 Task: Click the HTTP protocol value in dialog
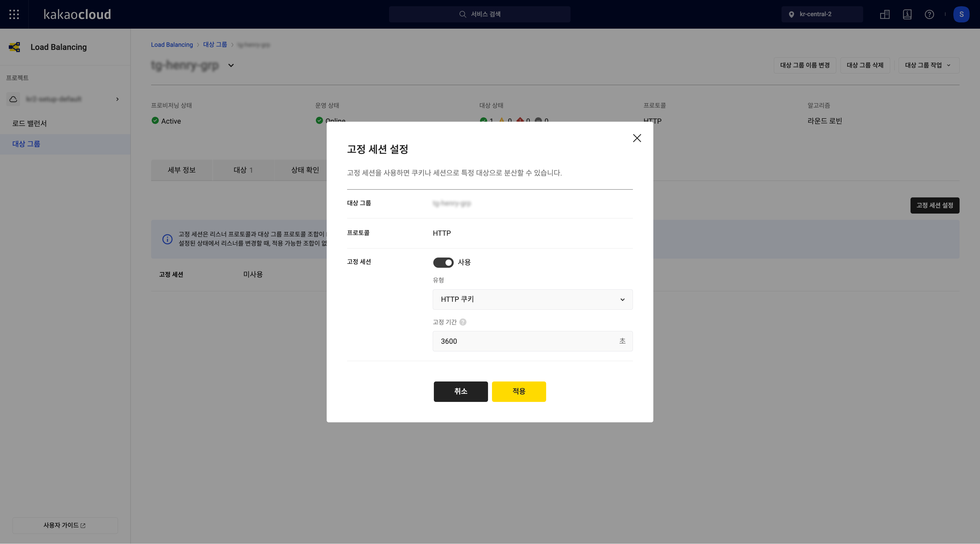pyautogui.click(x=442, y=233)
